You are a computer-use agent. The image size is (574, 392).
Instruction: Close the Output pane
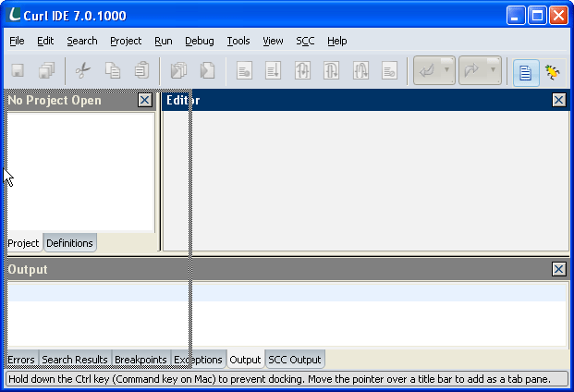point(558,269)
